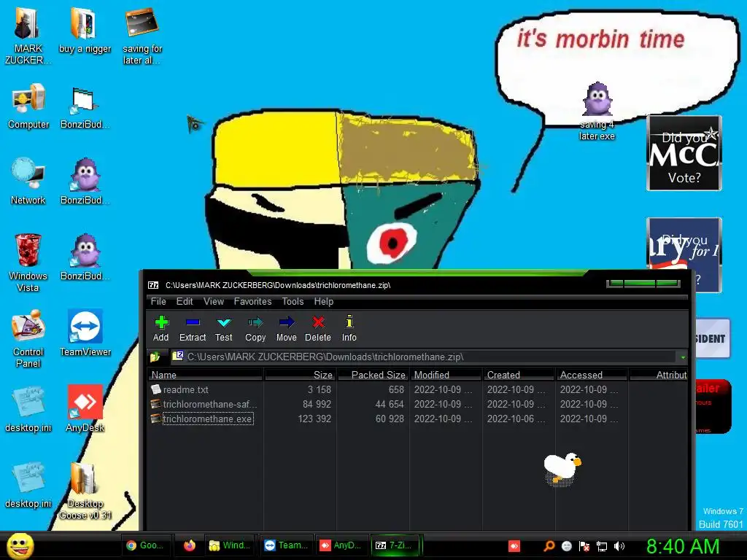Click the smiley face Start button

20,545
